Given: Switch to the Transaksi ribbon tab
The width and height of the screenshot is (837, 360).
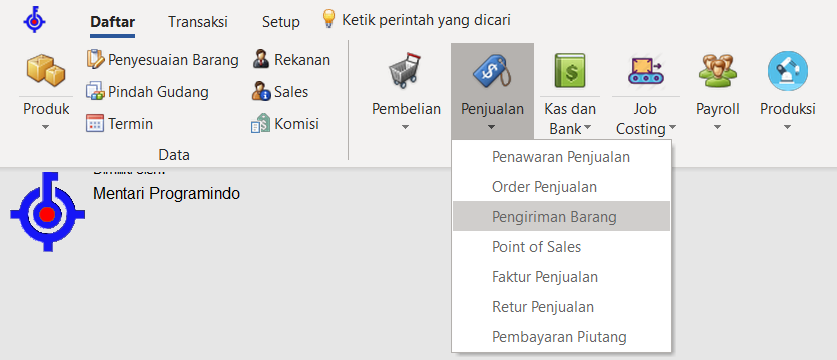Looking at the screenshot, I should tap(198, 22).
